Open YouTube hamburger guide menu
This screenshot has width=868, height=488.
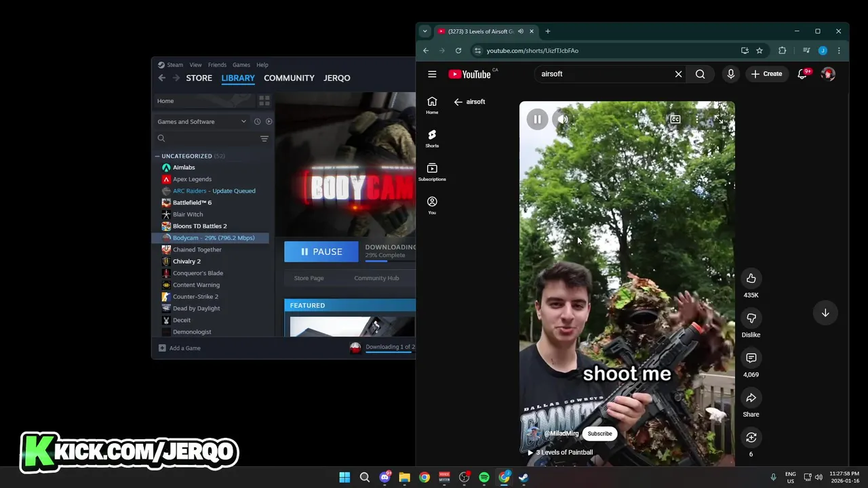(432, 74)
